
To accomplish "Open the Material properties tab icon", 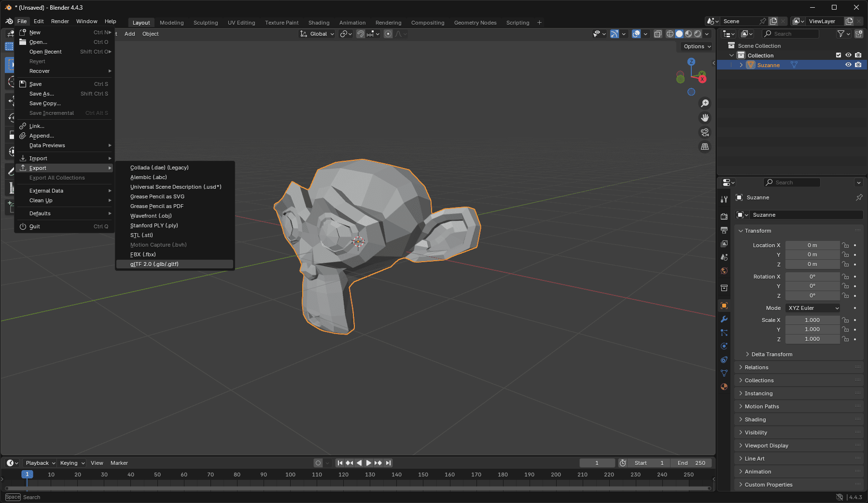I will point(724,387).
